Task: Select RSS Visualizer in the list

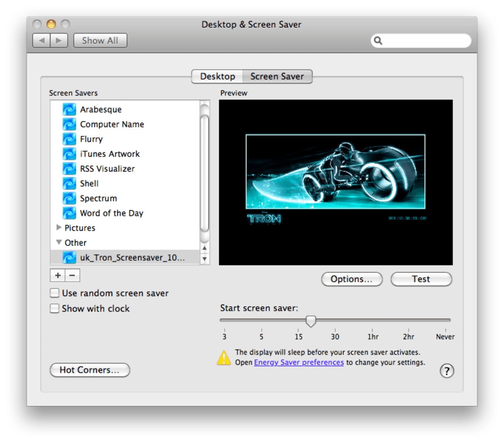Action: tap(107, 168)
